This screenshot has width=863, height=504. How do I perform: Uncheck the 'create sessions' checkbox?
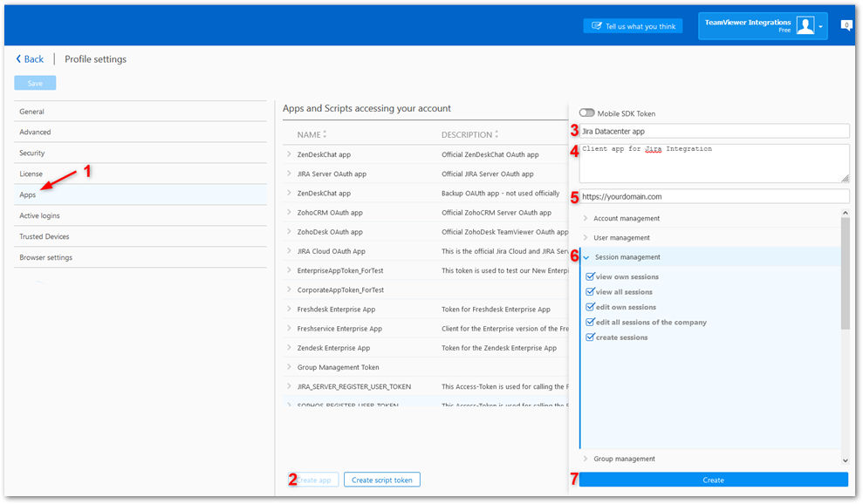[590, 337]
